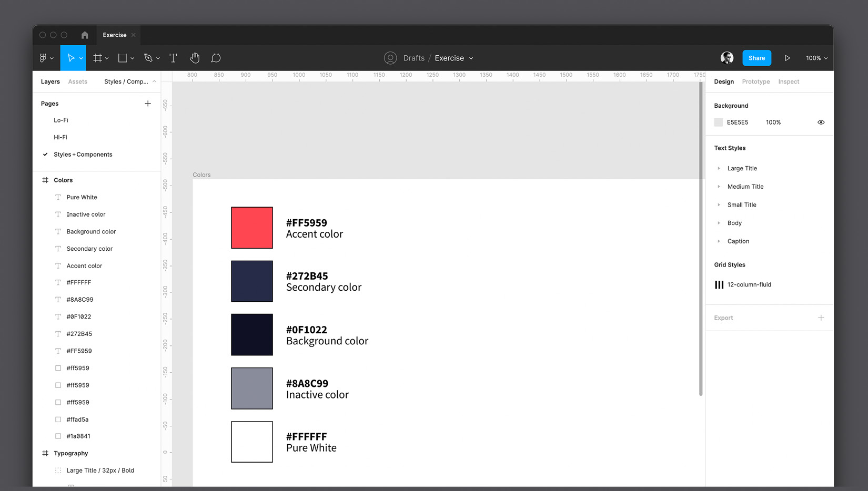Expand the Large Title text style
The image size is (868, 491).
720,168
